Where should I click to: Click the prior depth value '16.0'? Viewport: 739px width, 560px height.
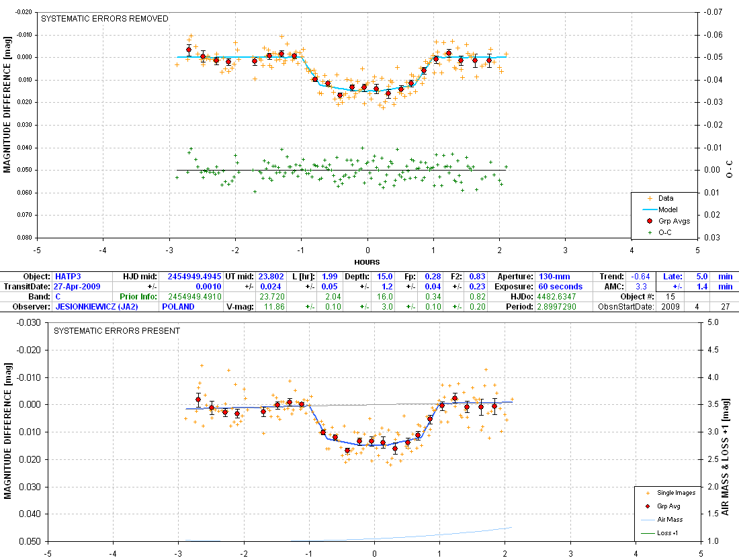point(384,296)
